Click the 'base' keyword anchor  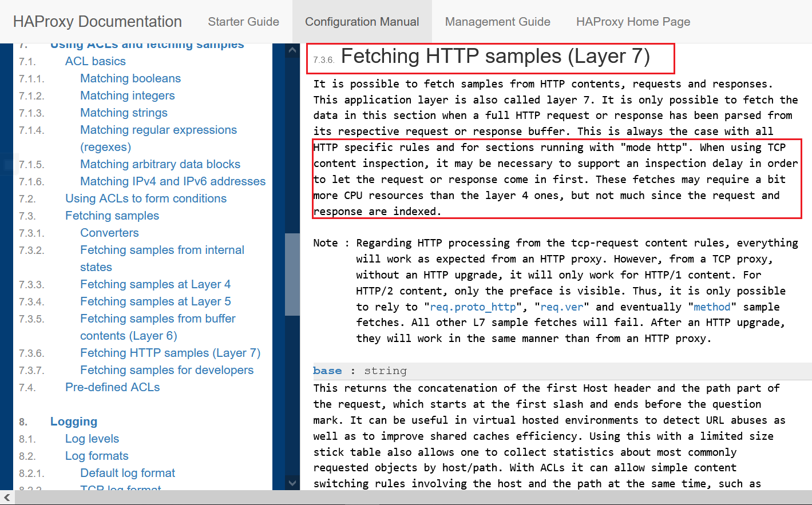(327, 371)
